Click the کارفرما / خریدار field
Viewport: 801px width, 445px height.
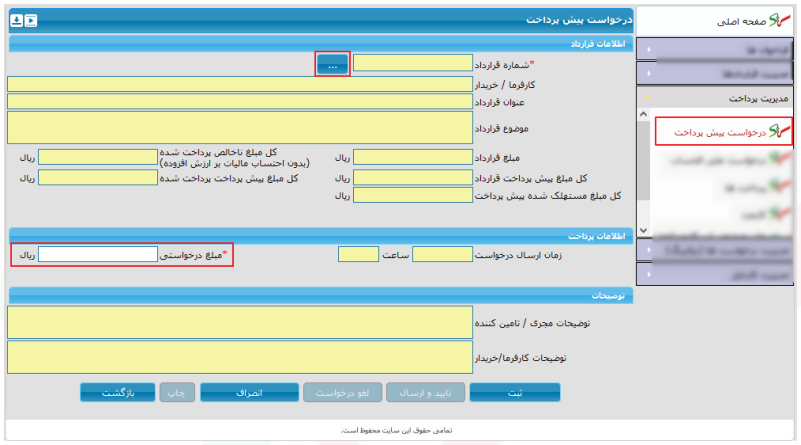point(240,84)
